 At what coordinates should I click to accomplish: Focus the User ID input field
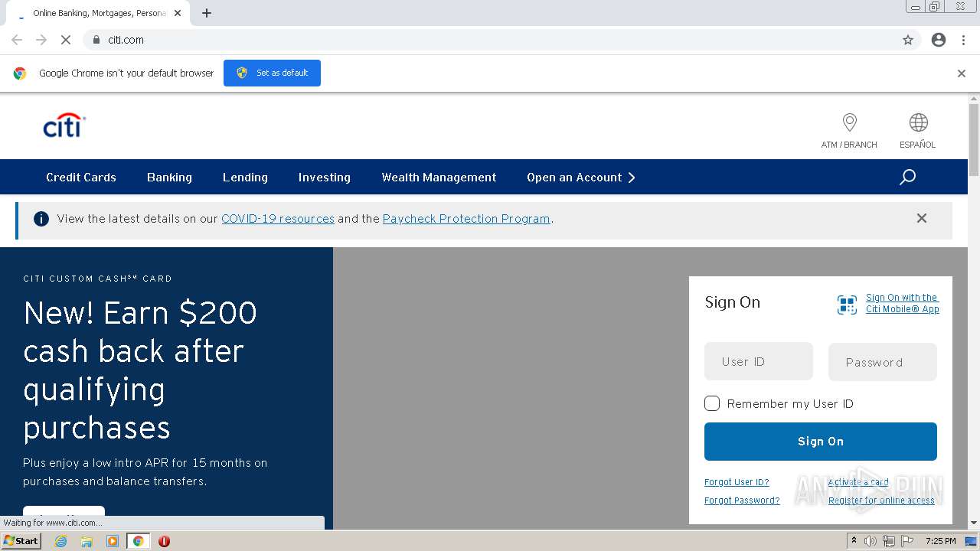(759, 361)
